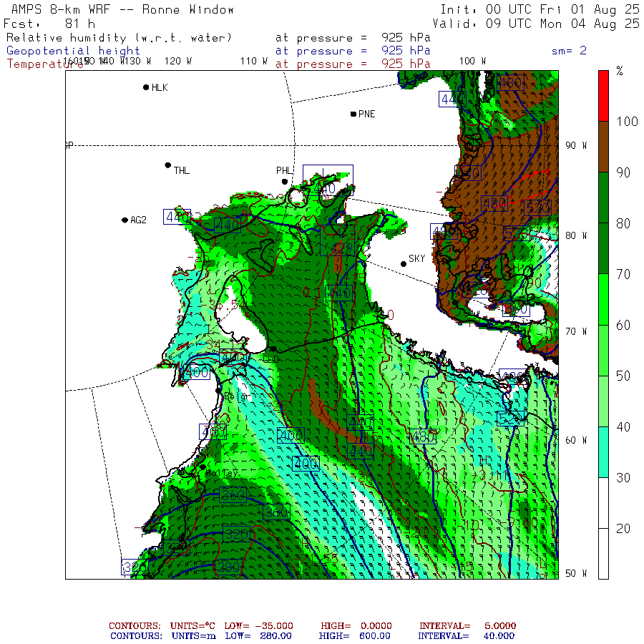Image resolution: width=644 pixels, height=644 pixels.
Task: Click the '100' tick label on colorbar
Action: click(x=627, y=122)
